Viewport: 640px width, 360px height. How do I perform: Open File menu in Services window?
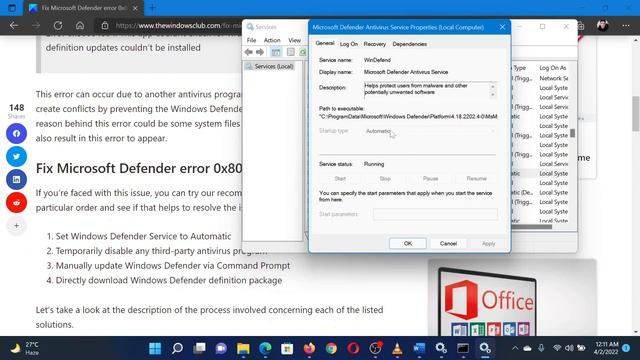(251, 40)
